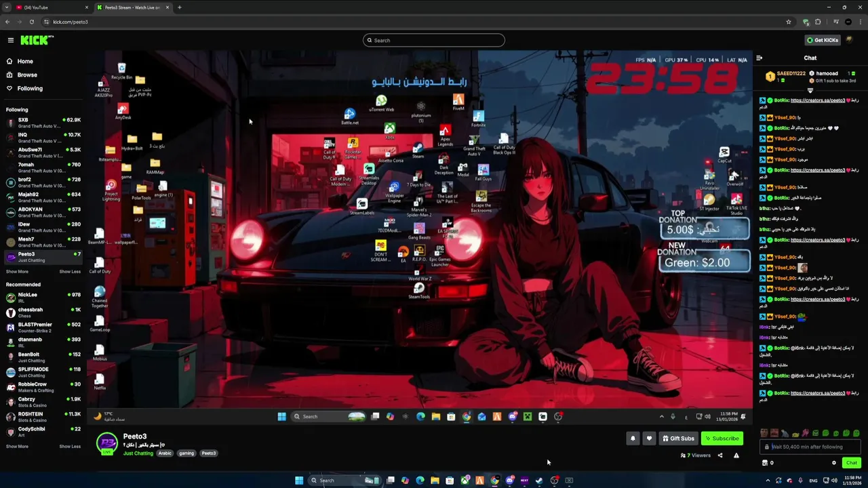Click the chat message input box
868x488 pixels.
(x=811, y=447)
